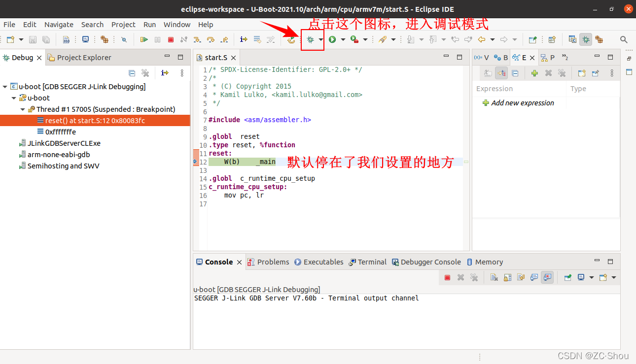Viewport: 636px width, 364px height.
Task: Close the Debug view tab
Action: coord(40,58)
